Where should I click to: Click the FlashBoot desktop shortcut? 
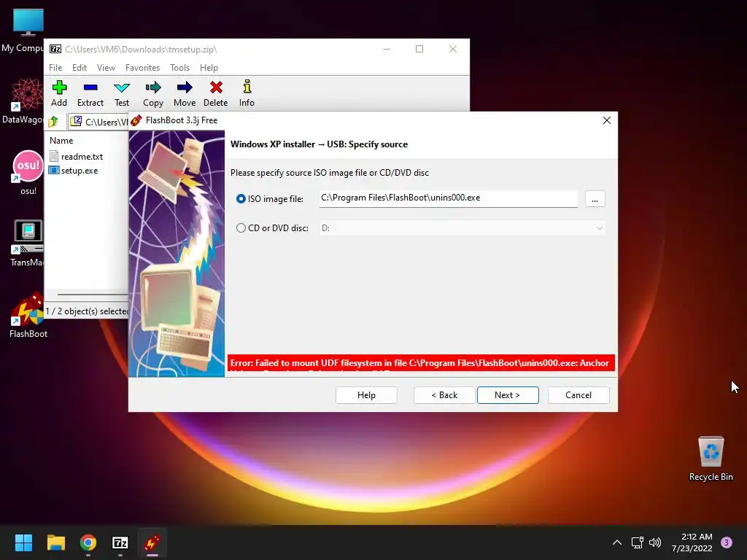coord(28,316)
